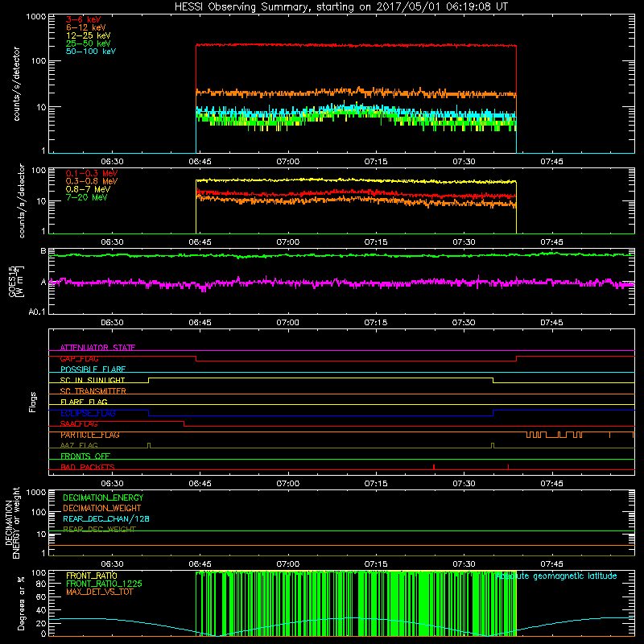Screen dimensions: 644x644
Task: Select the 25-50 keV legend label
Action: tap(89, 43)
